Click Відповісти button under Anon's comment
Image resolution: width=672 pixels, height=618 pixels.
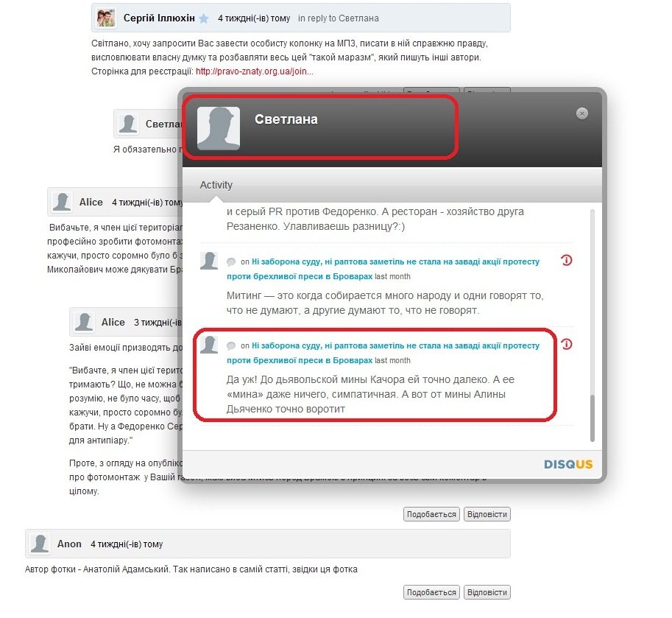pos(487,592)
